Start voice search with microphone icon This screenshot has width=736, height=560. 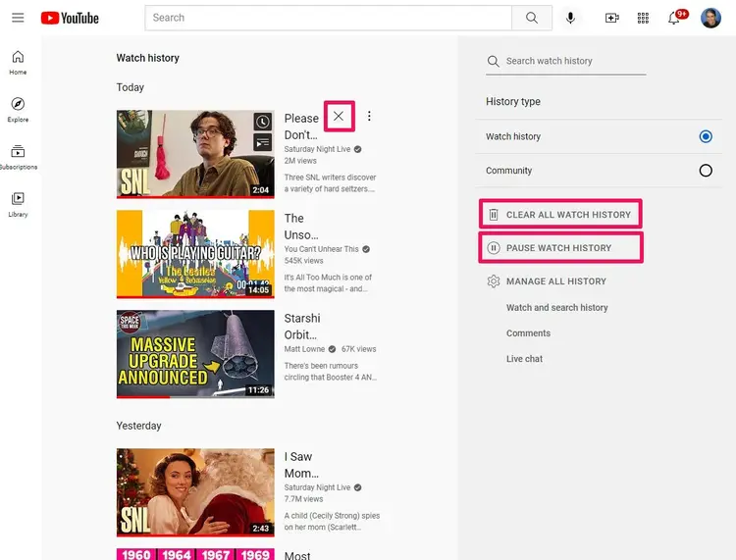(x=570, y=18)
